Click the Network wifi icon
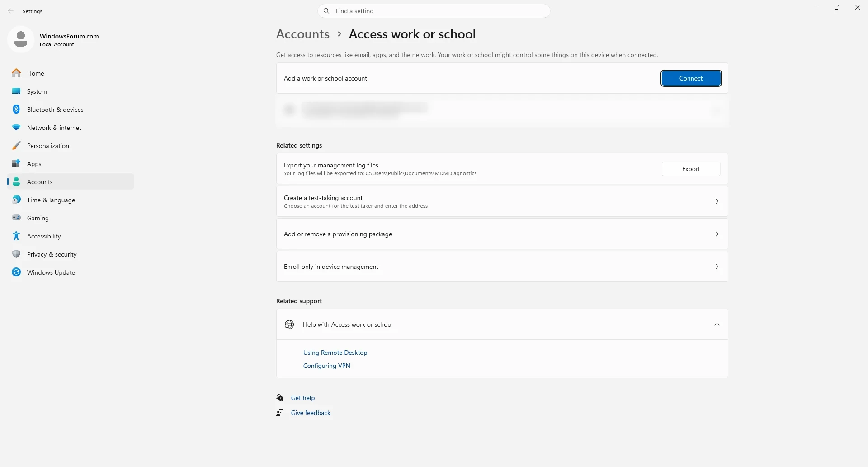Image resolution: width=868 pixels, height=467 pixels. (x=16, y=128)
